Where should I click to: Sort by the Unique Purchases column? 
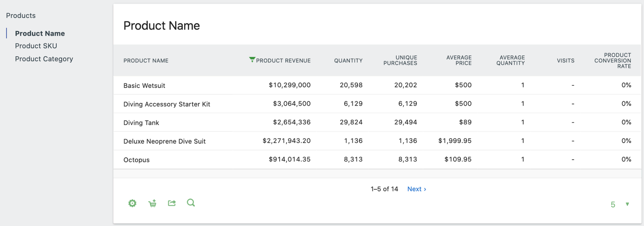(400, 60)
